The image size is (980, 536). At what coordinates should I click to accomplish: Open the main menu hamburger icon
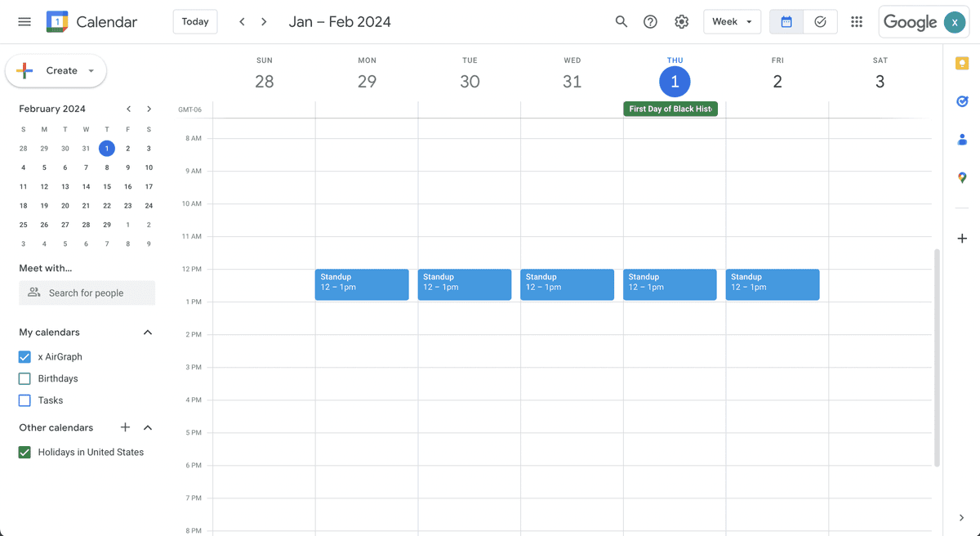(24, 22)
